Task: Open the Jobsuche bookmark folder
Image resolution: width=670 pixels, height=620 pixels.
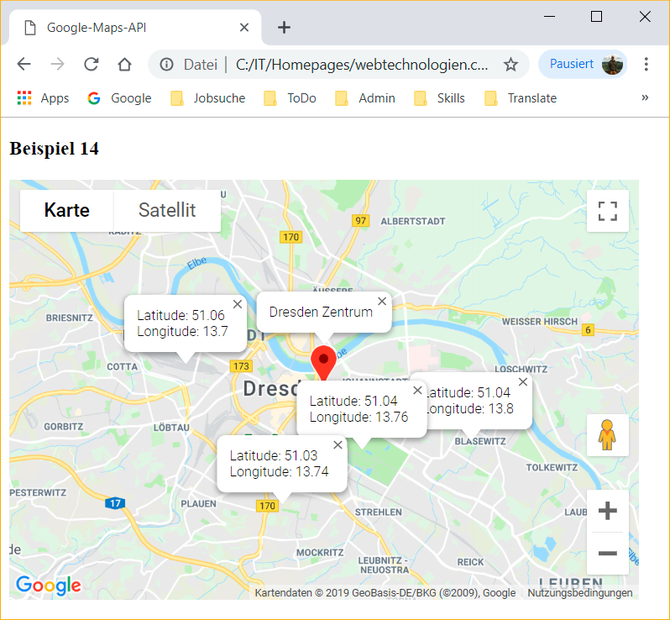Action: [x=208, y=98]
